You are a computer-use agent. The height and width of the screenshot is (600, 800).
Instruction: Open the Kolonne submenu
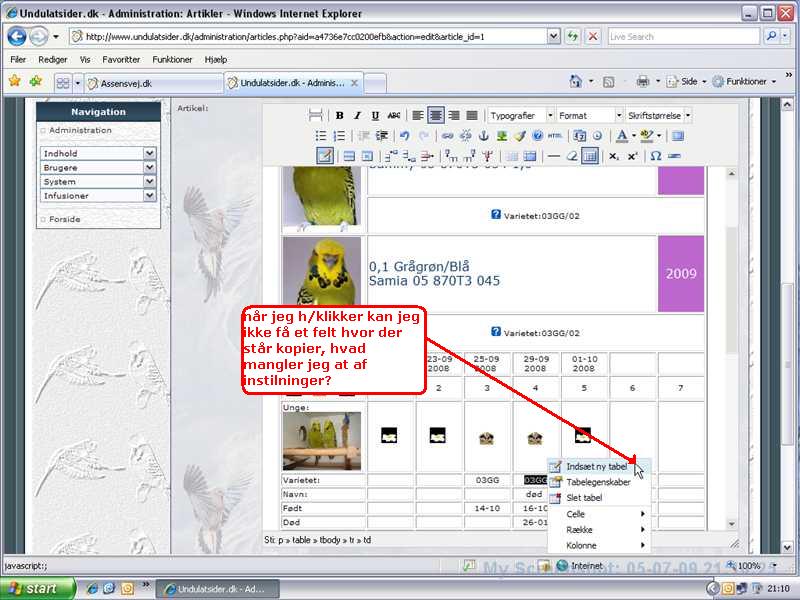598,545
